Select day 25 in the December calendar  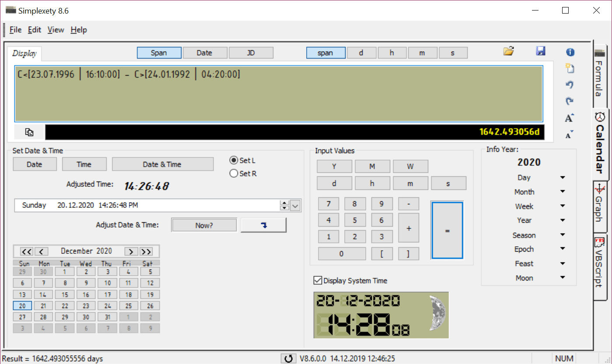[x=129, y=306]
